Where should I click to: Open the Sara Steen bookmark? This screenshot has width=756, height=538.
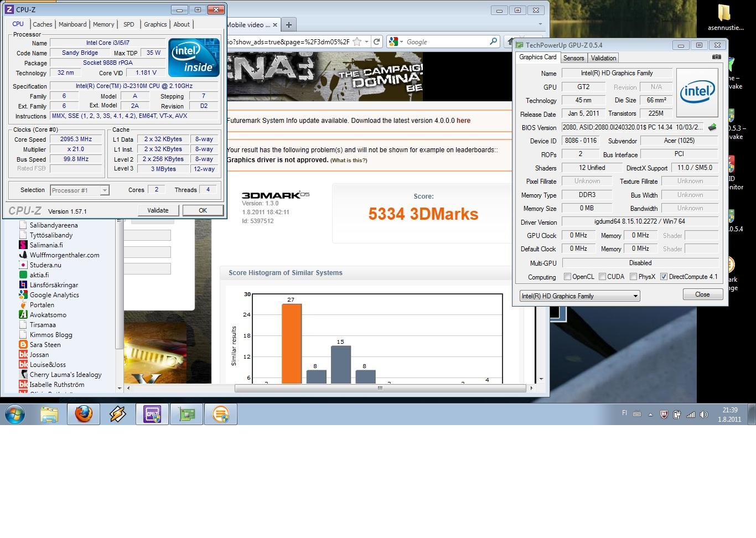pos(45,345)
